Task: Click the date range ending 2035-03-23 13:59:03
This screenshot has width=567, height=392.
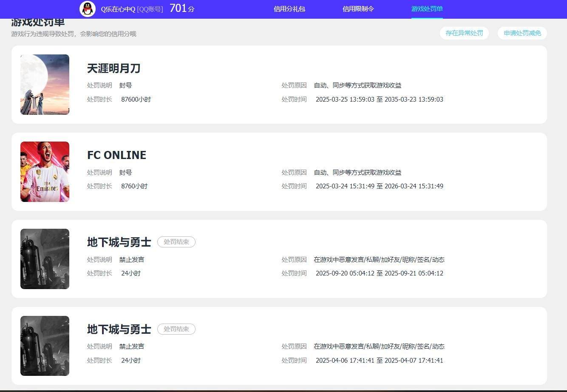Action: tap(380, 99)
